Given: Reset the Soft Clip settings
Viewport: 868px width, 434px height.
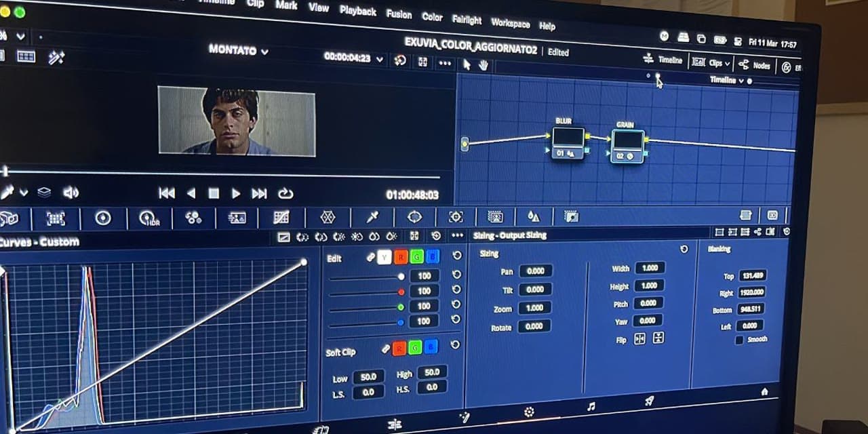Looking at the screenshot, I should point(455,345).
